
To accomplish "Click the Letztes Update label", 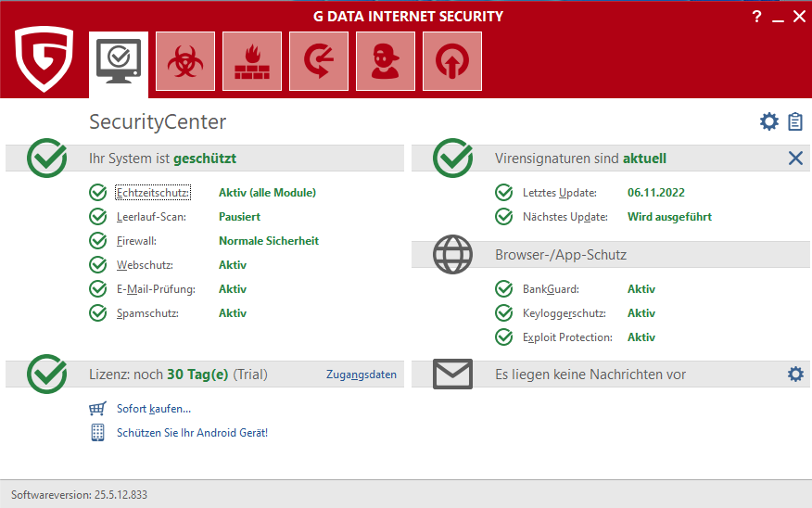I will pos(560,193).
